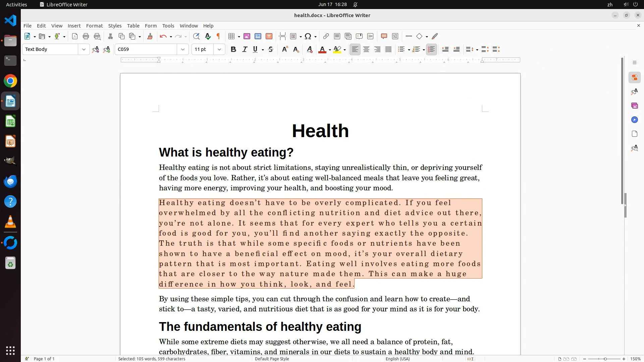Click the Clone Formatting paintbrush icon
This screenshot has height=362, width=644.
(x=150, y=36)
